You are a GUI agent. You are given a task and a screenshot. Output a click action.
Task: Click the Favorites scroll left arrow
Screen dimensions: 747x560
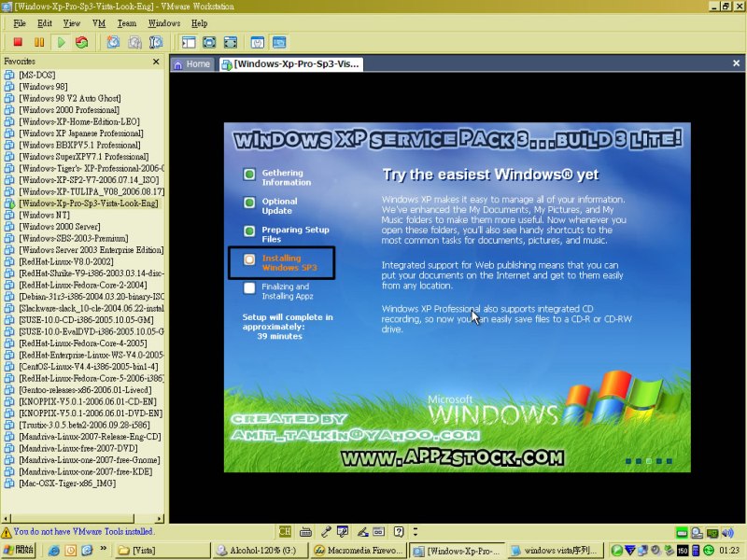click(x=6, y=518)
